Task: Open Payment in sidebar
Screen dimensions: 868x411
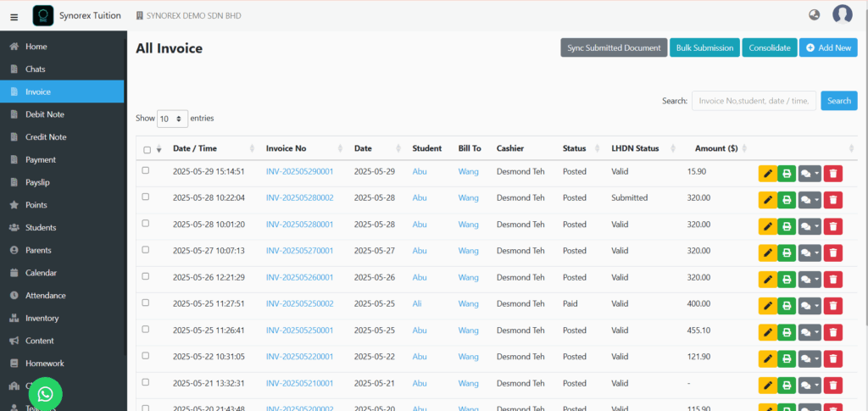Action: coord(62,160)
